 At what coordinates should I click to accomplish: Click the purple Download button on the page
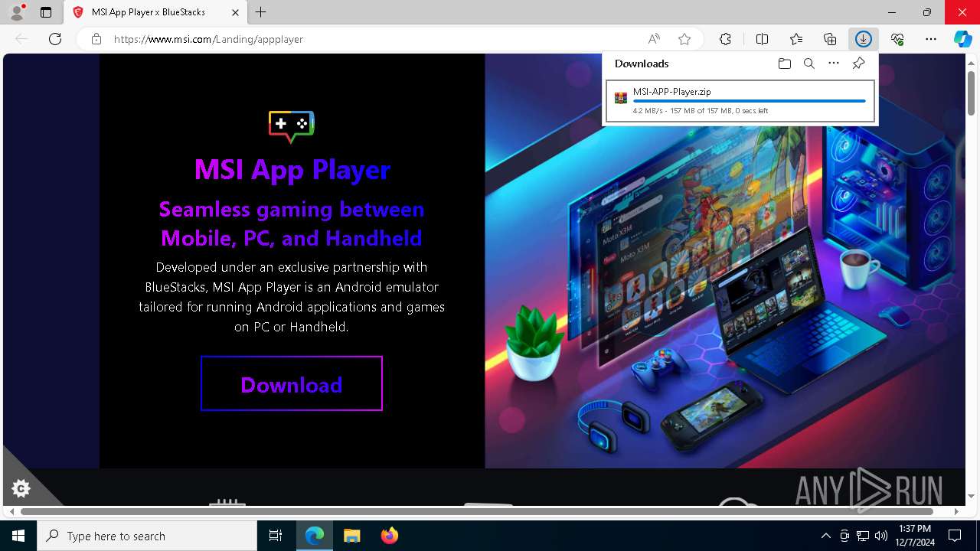pos(291,383)
